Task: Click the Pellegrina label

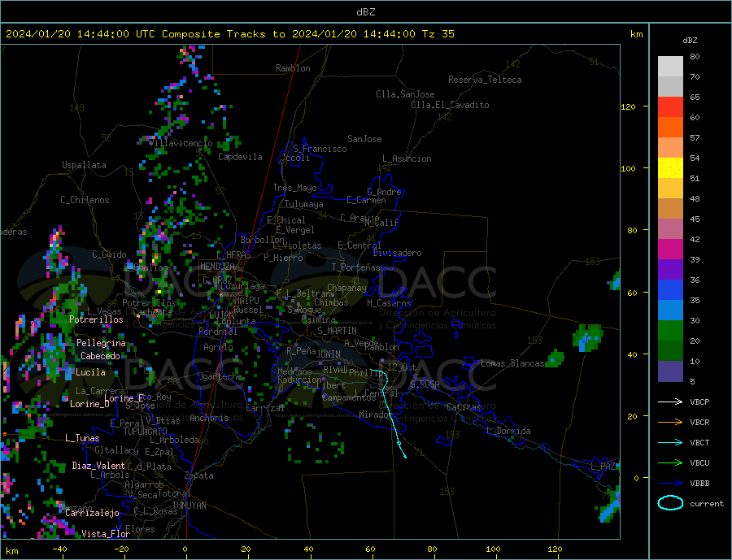Action: click(102, 343)
